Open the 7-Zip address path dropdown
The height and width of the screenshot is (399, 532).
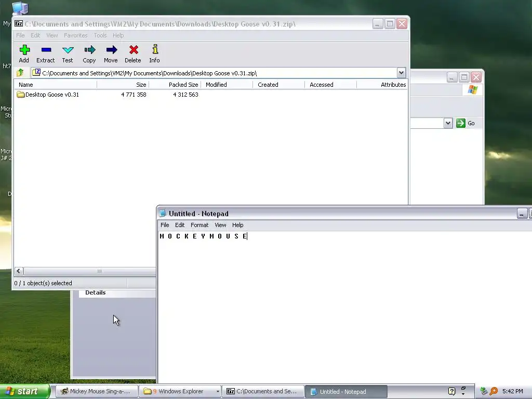401,73
